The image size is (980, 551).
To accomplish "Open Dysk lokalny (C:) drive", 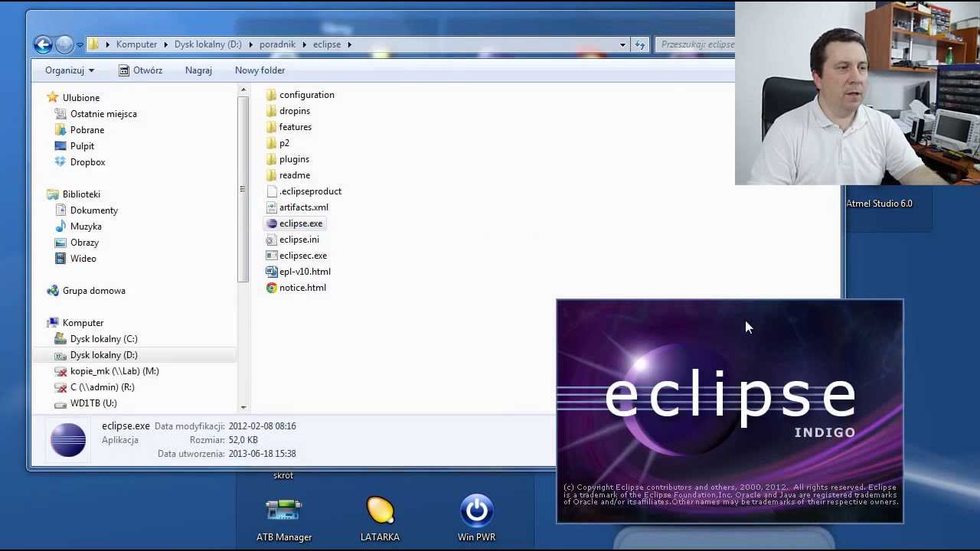I will (103, 339).
